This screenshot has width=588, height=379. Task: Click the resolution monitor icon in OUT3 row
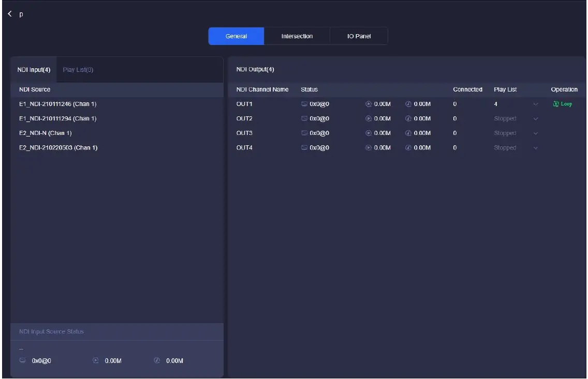click(304, 133)
